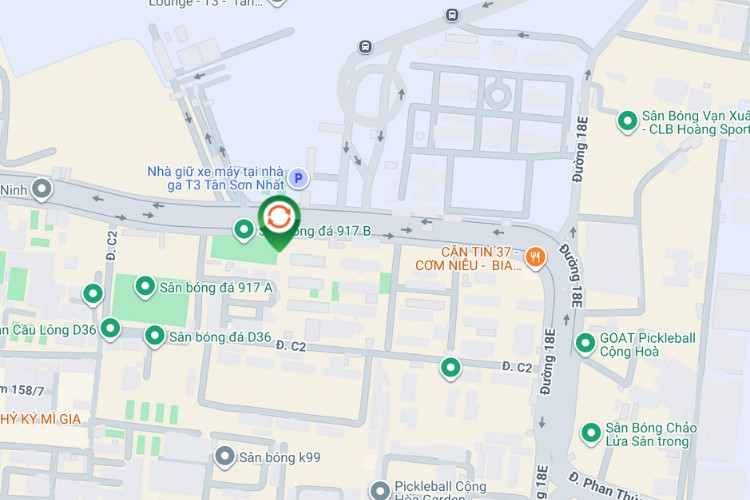The image size is (750, 500).
Task: Open the GOAT Pickleball Cộng Hoà marker
Action: pyautogui.click(x=585, y=344)
